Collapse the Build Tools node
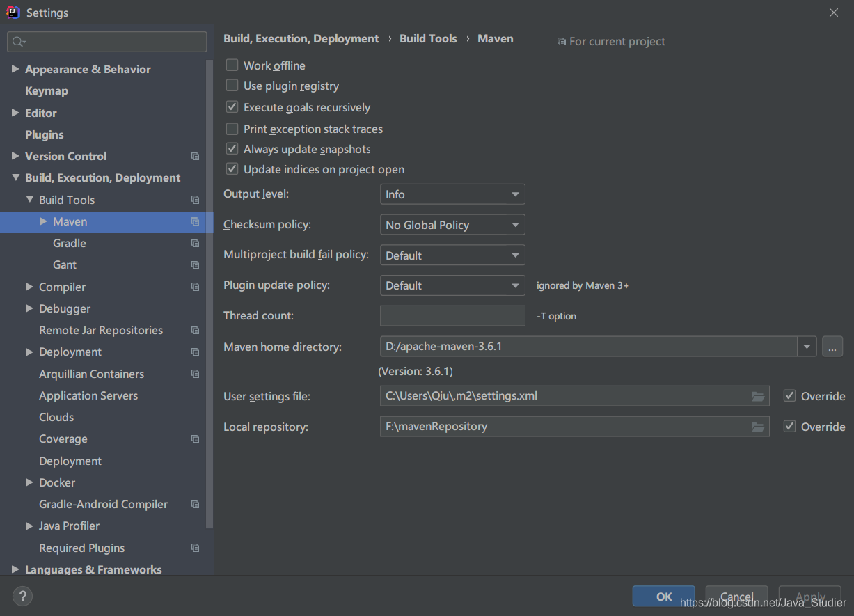 point(29,200)
